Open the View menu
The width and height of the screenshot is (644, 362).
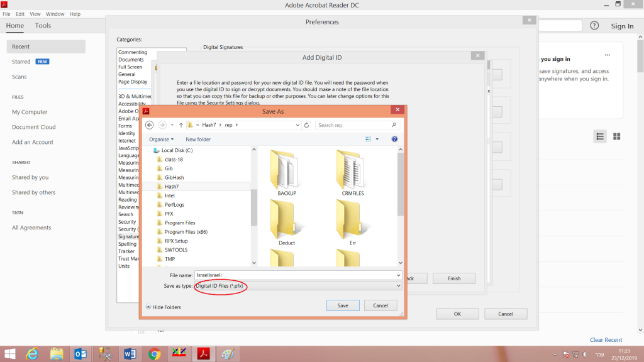(35, 14)
